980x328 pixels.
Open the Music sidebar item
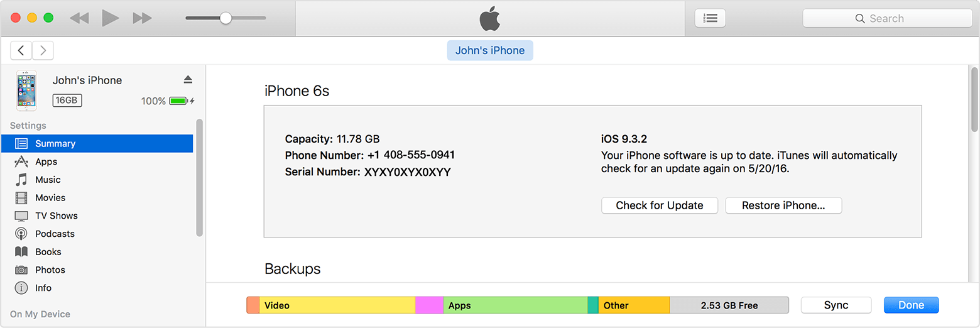pyautogui.click(x=97, y=180)
